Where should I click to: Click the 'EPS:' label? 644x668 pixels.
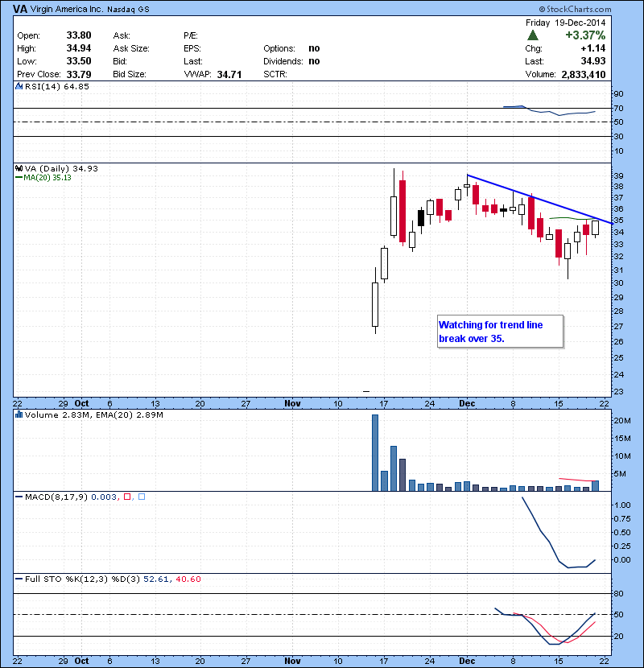(x=192, y=48)
